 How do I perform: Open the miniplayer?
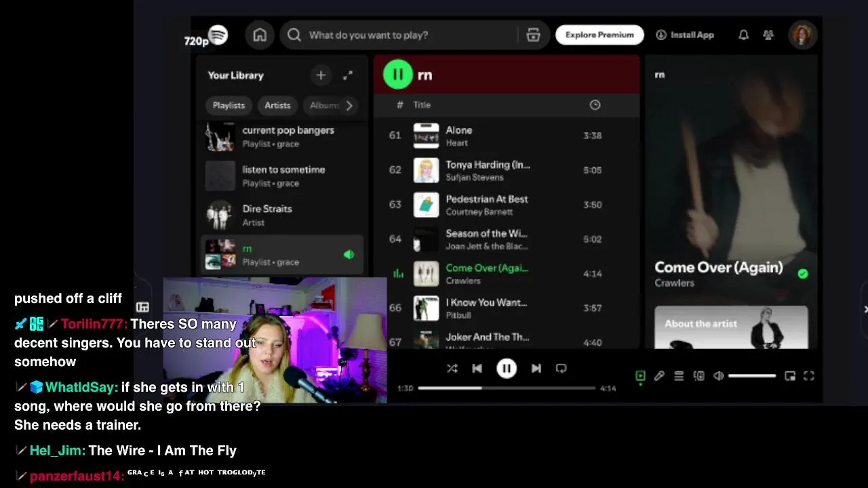pyautogui.click(x=790, y=375)
